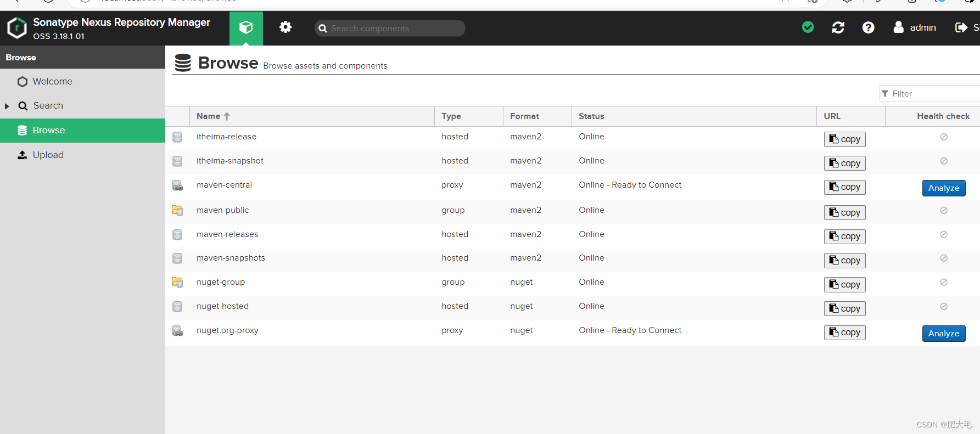Click the nuget-hosted repository icon

coord(177,306)
